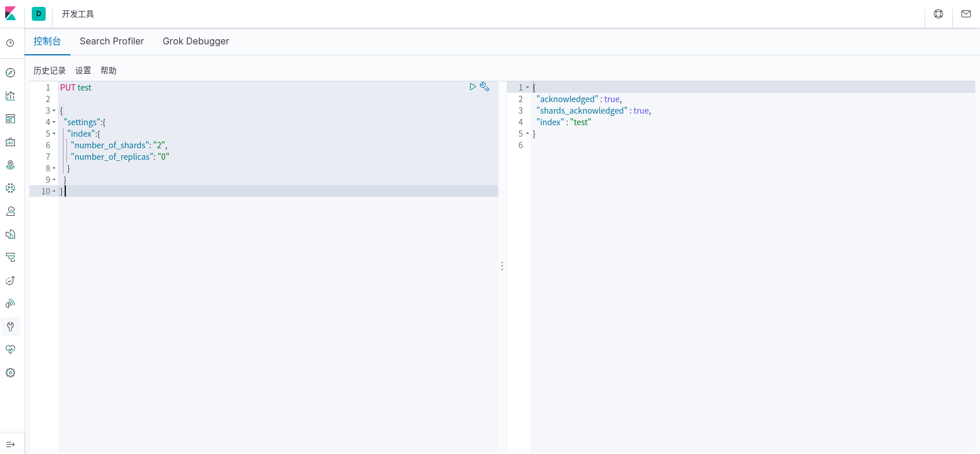
Task: Open request options wrench icon in editor
Action: tap(485, 87)
